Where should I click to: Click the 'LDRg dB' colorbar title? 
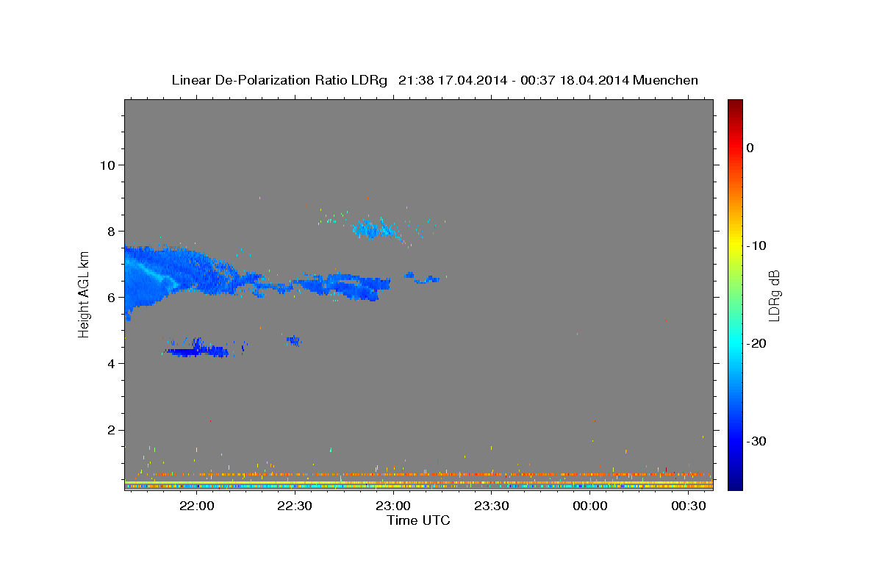pyautogui.click(x=774, y=295)
